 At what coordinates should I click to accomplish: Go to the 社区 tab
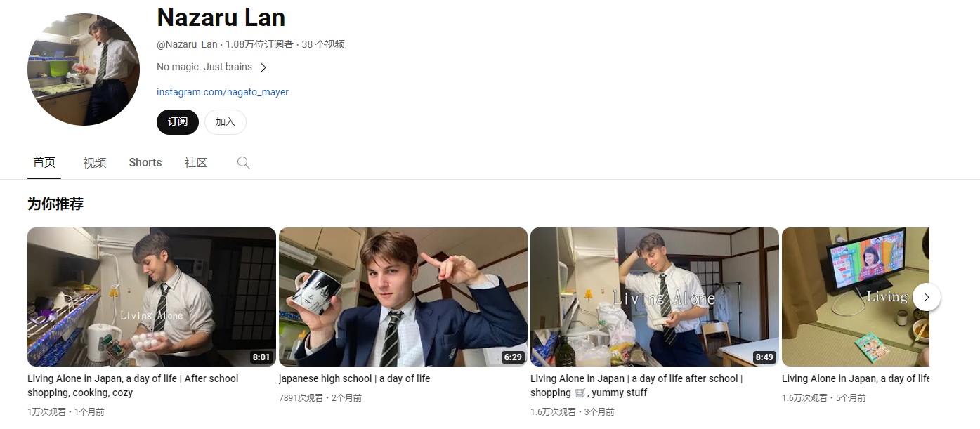tap(196, 163)
